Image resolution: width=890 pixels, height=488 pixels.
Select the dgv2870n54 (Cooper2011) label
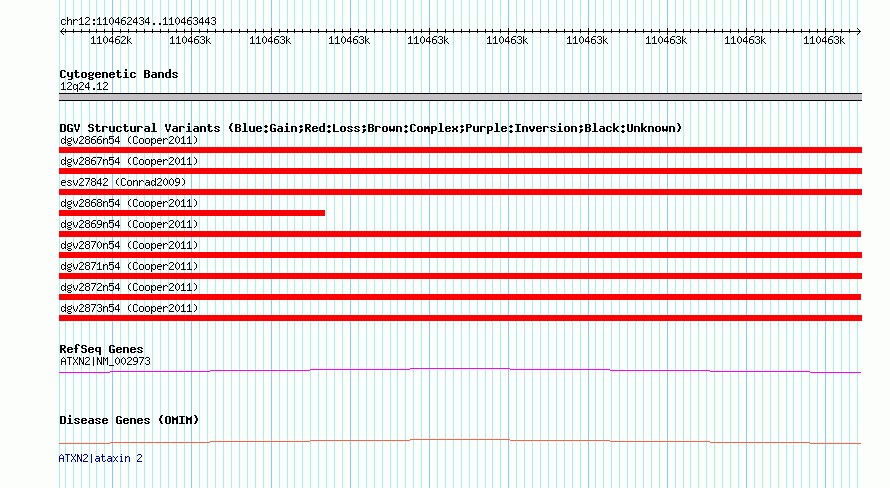(129, 245)
